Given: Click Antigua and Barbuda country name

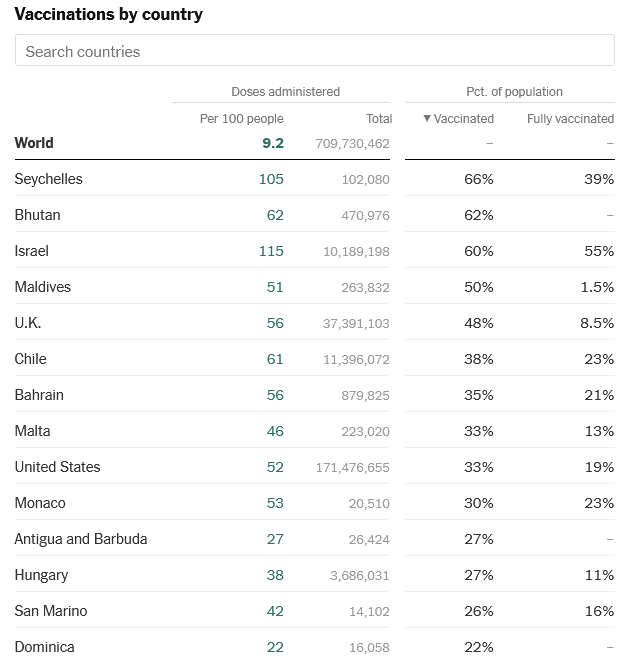Looking at the screenshot, I should pyautogui.click(x=80, y=539).
